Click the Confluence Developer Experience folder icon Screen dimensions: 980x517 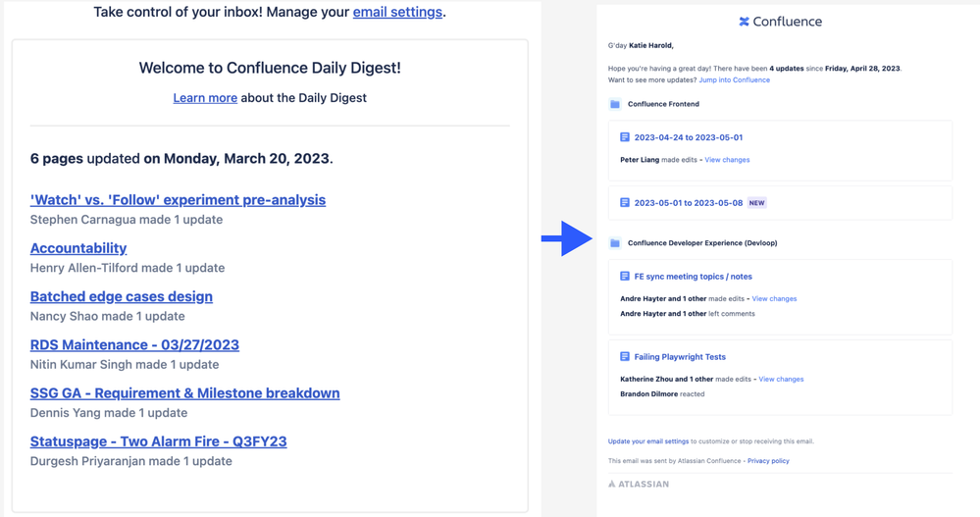615,242
